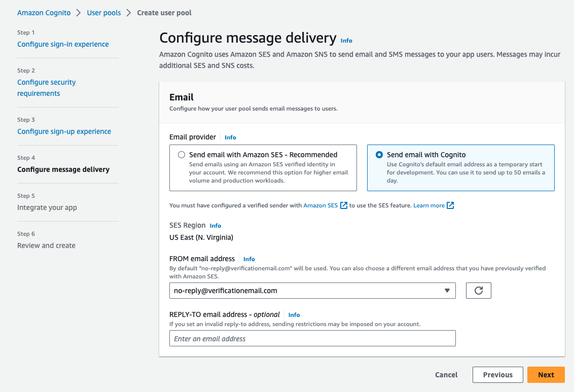
Task: Navigate to Amazon Cognito breadcrumb
Action: click(x=44, y=13)
